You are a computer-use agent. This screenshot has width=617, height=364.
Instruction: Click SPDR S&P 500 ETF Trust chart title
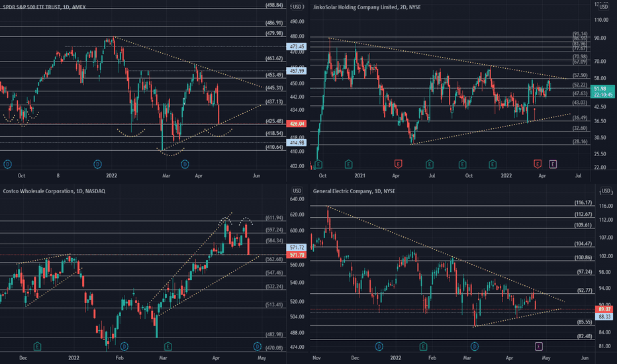(44, 7)
